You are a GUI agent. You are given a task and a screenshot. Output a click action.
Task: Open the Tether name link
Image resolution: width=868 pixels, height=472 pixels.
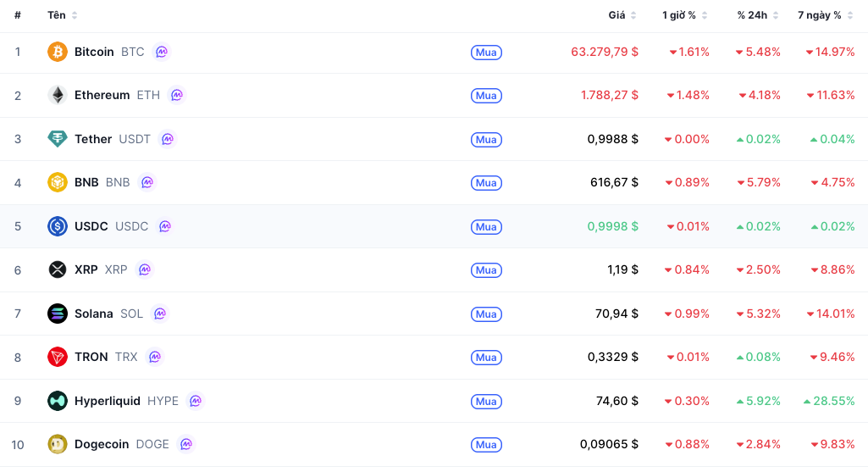(93, 139)
